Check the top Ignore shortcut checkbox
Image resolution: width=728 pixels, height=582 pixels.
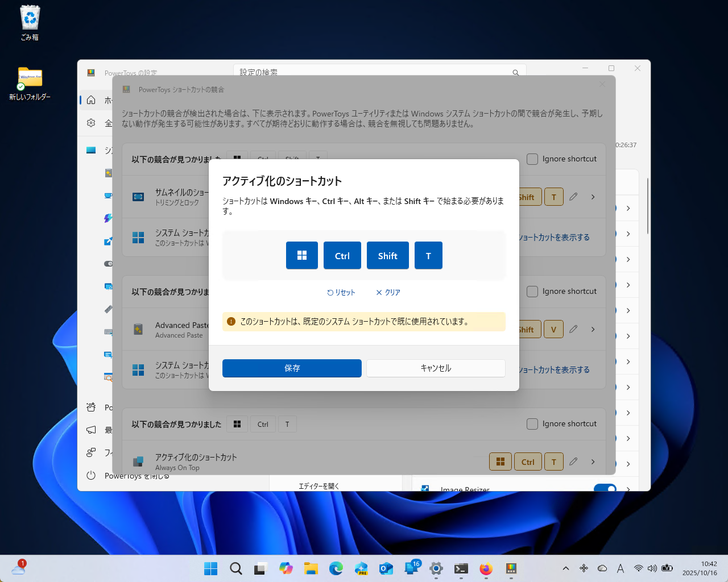click(532, 159)
